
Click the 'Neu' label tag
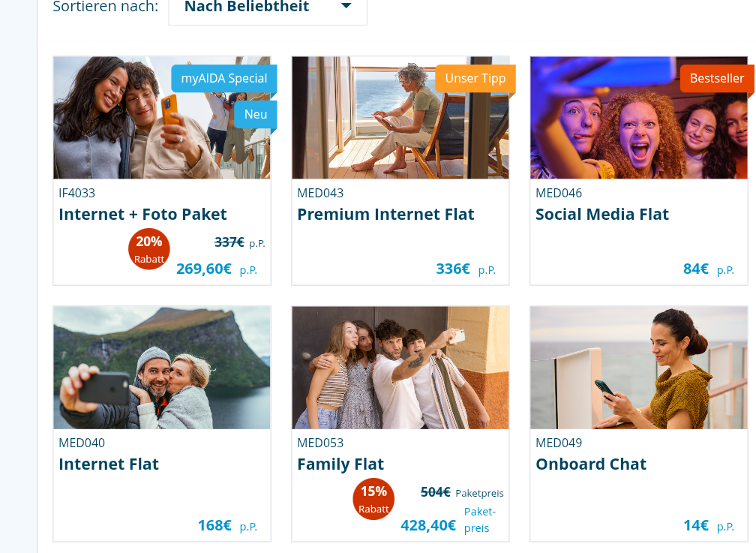255,114
